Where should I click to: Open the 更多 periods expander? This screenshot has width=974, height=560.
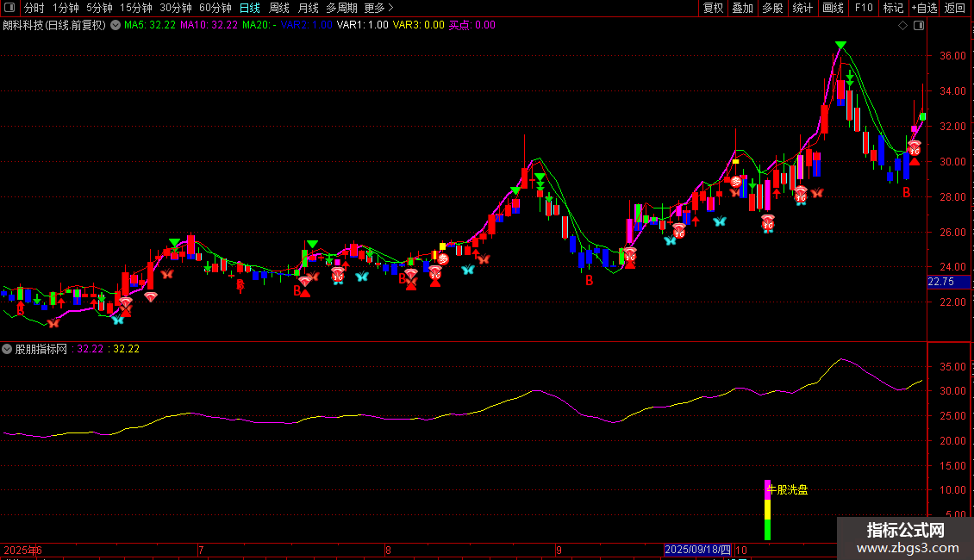[378, 8]
